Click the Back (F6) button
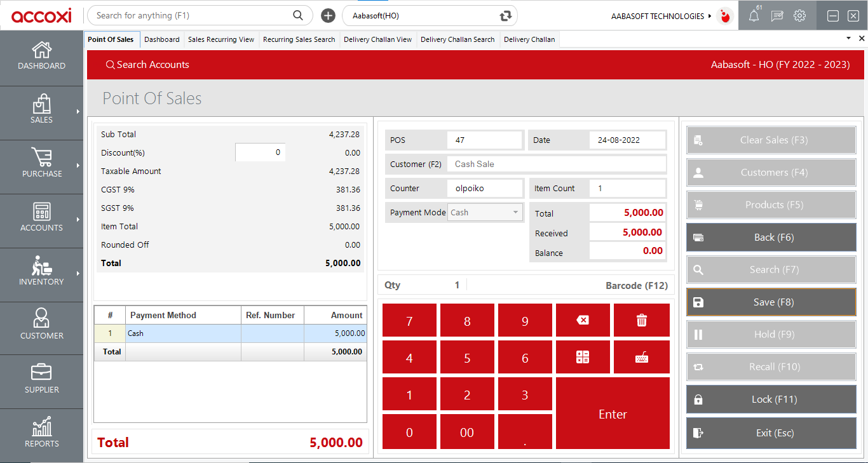868x463 pixels. click(x=771, y=238)
